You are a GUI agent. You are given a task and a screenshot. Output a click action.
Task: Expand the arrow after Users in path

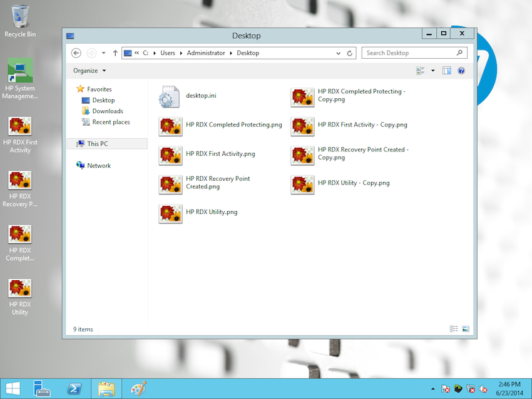(181, 53)
